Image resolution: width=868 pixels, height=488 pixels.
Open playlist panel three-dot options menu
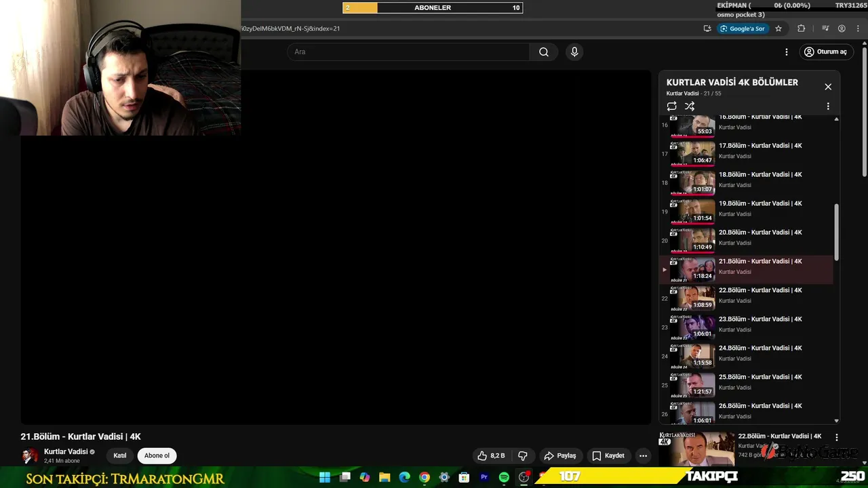(828, 106)
